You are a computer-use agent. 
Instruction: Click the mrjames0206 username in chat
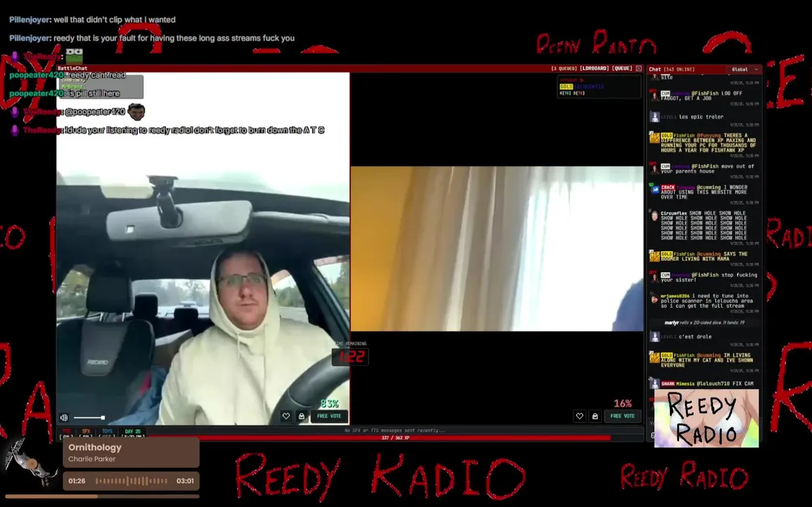(675, 296)
